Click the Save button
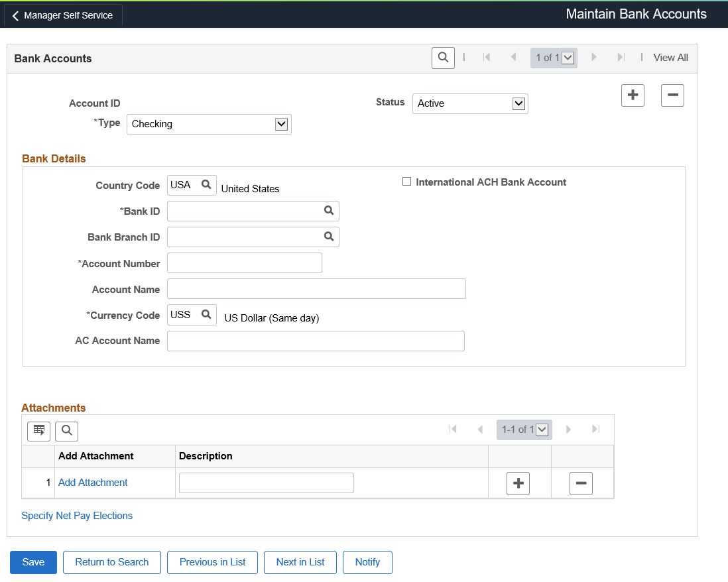Image resolution: width=728 pixels, height=582 pixels. (x=33, y=561)
